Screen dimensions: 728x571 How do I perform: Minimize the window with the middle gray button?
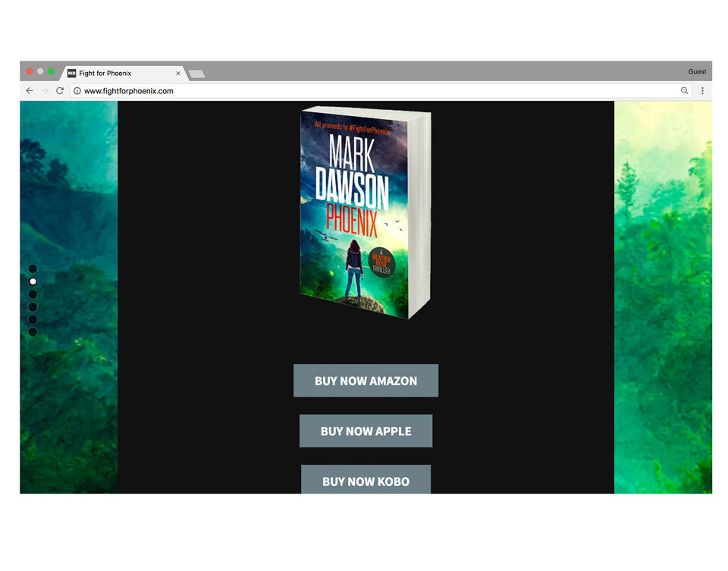coord(40,71)
